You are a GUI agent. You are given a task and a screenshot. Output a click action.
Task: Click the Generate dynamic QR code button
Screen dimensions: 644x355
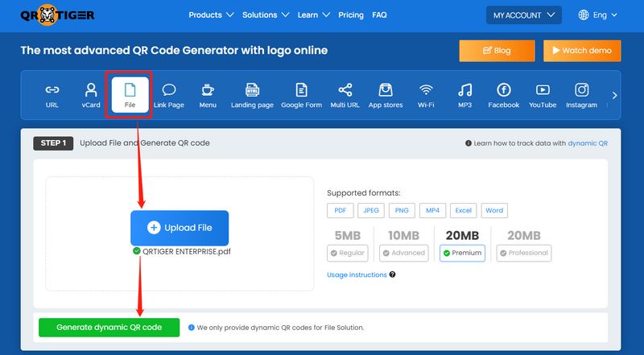(109, 328)
